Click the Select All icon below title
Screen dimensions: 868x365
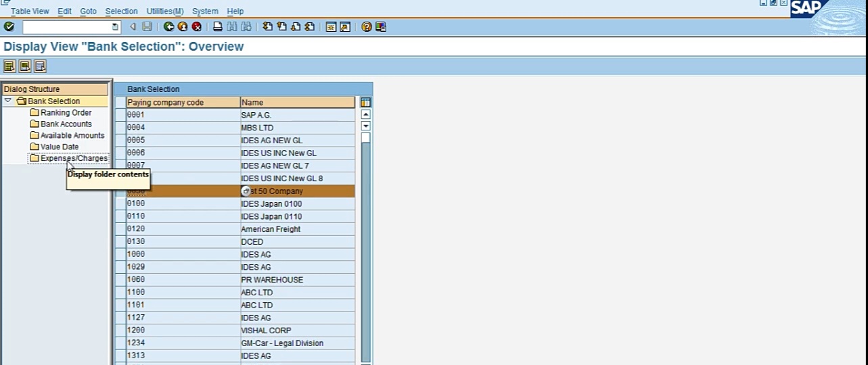[x=9, y=66]
